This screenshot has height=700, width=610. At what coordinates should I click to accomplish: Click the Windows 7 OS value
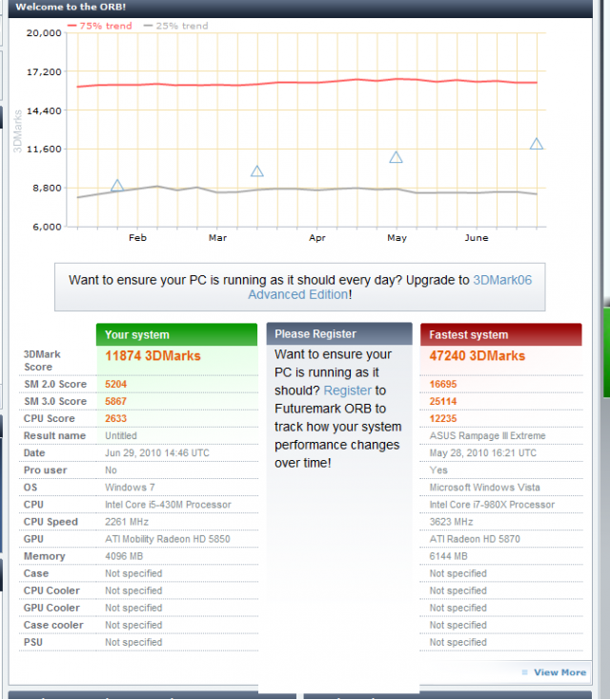pos(130,488)
